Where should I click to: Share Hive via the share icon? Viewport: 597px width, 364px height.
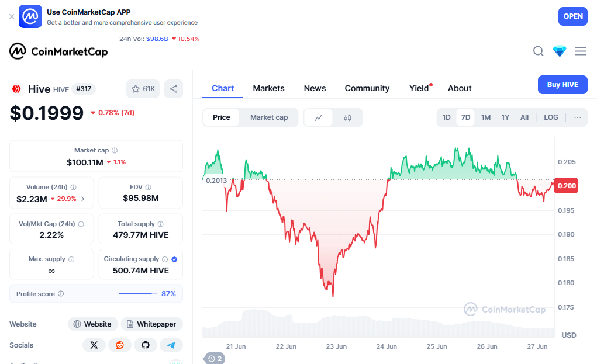(x=174, y=89)
